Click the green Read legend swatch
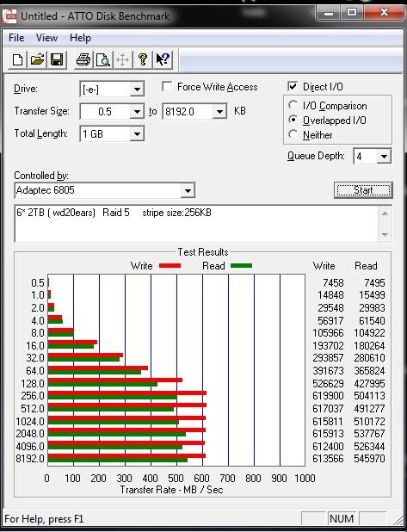This screenshot has width=407, height=532. (x=241, y=266)
